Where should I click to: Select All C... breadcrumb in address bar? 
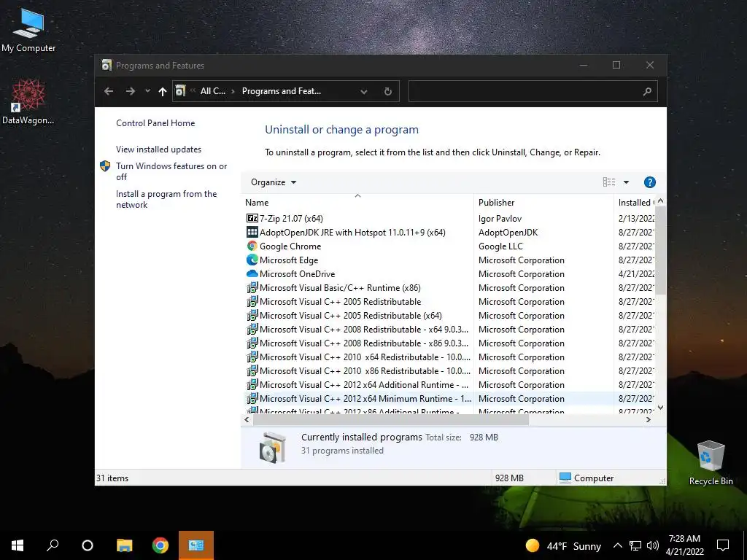(x=212, y=91)
